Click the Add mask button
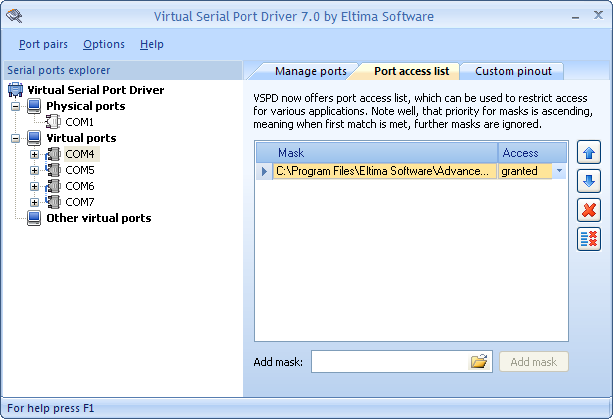 534,362
